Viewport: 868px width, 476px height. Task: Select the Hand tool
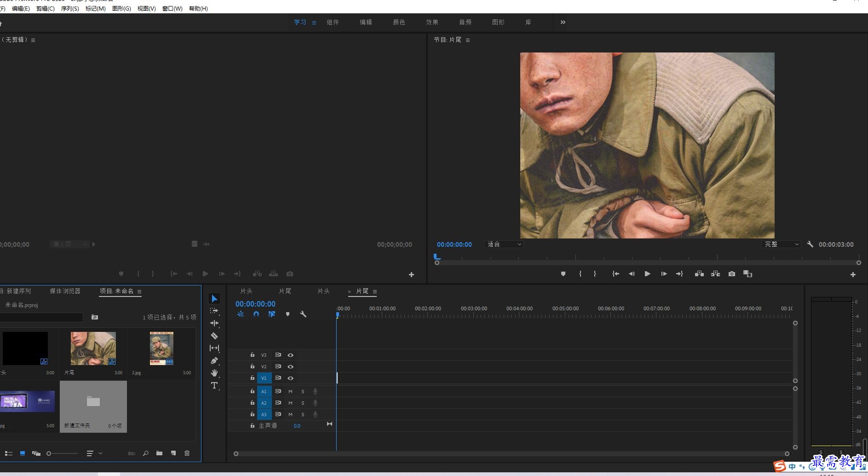click(214, 373)
